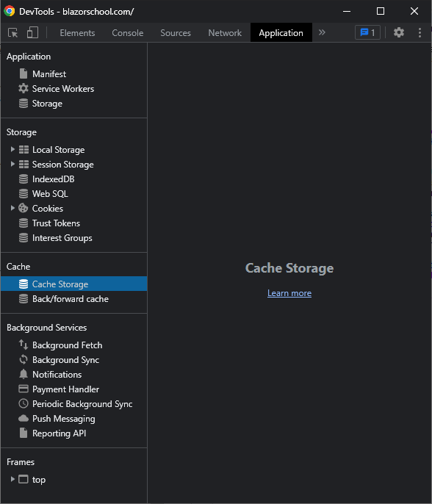This screenshot has width=432, height=504.
Task: Click the Interest Groups database icon
Action: click(x=24, y=238)
